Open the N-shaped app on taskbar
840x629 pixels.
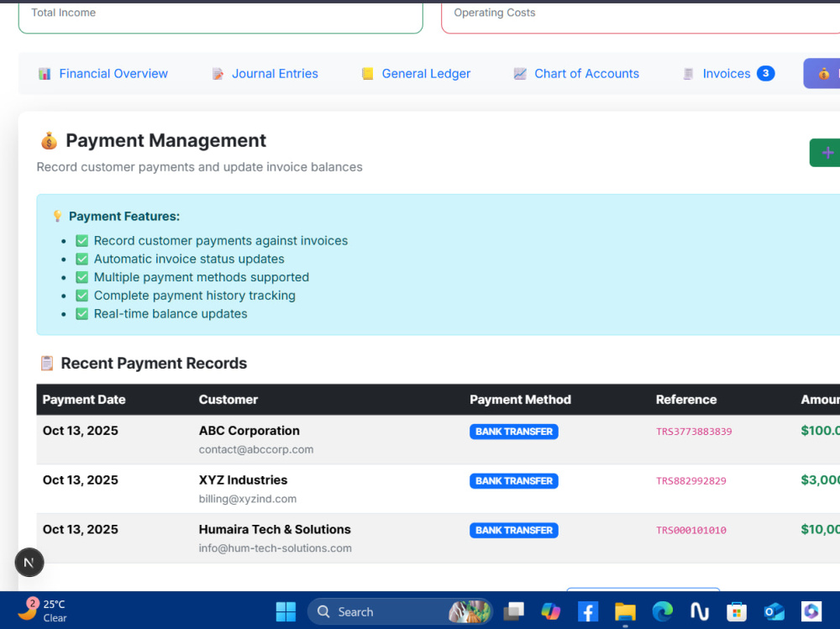point(700,612)
